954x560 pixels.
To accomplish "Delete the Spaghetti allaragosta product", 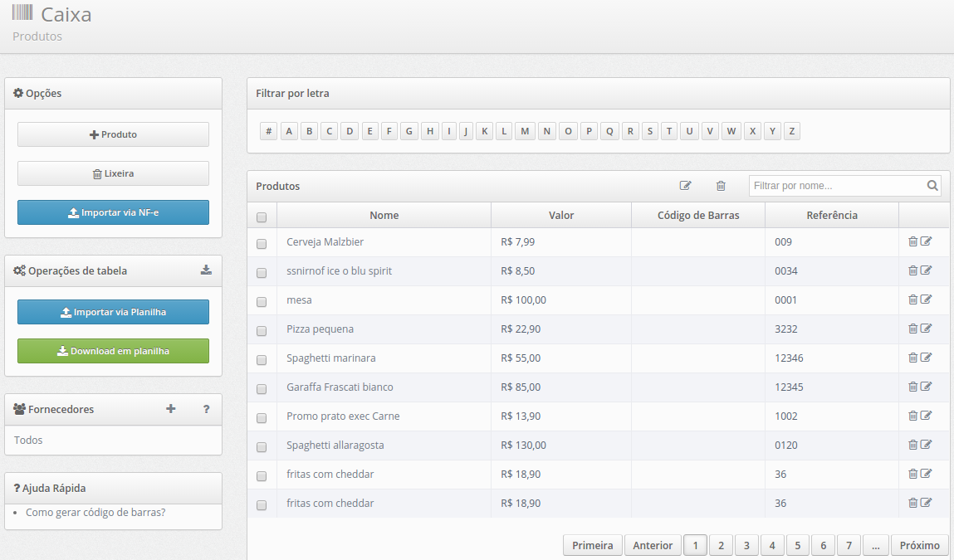I will click(x=912, y=445).
